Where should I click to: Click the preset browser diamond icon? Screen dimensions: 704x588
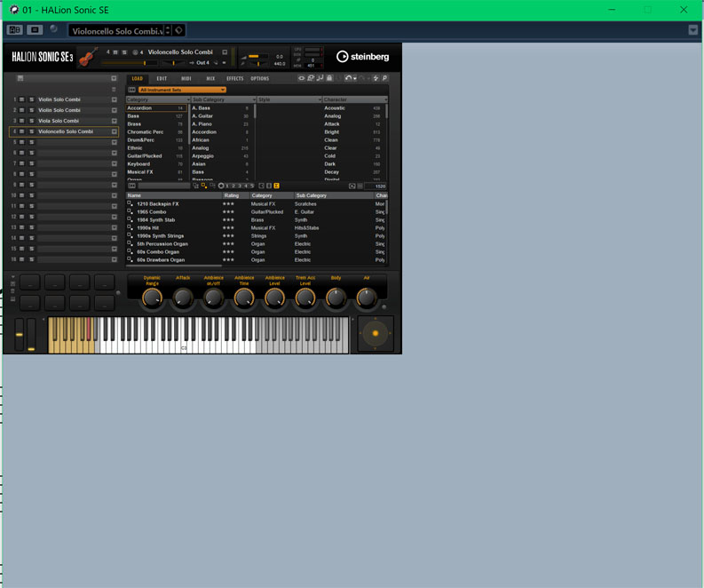[x=178, y=30]
